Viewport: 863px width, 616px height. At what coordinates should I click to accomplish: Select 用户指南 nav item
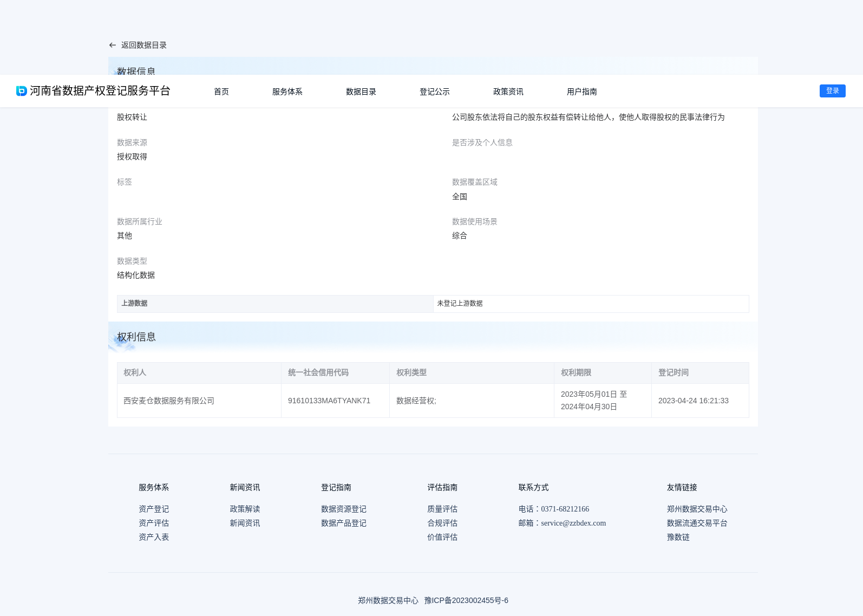tap(582, 91)
